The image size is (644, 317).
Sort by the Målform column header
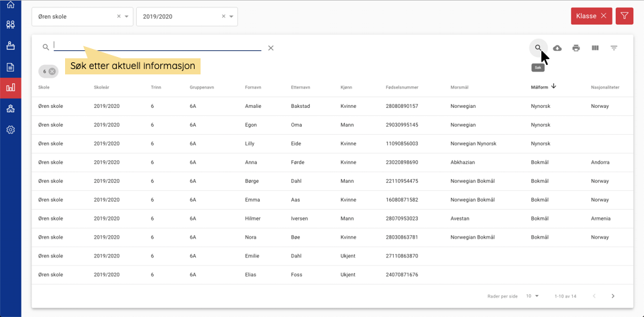point(539,87)
